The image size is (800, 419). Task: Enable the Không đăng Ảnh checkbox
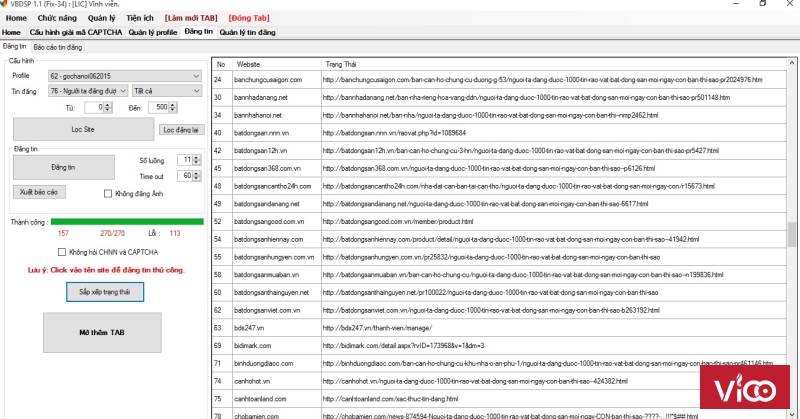tap(108, 194)
